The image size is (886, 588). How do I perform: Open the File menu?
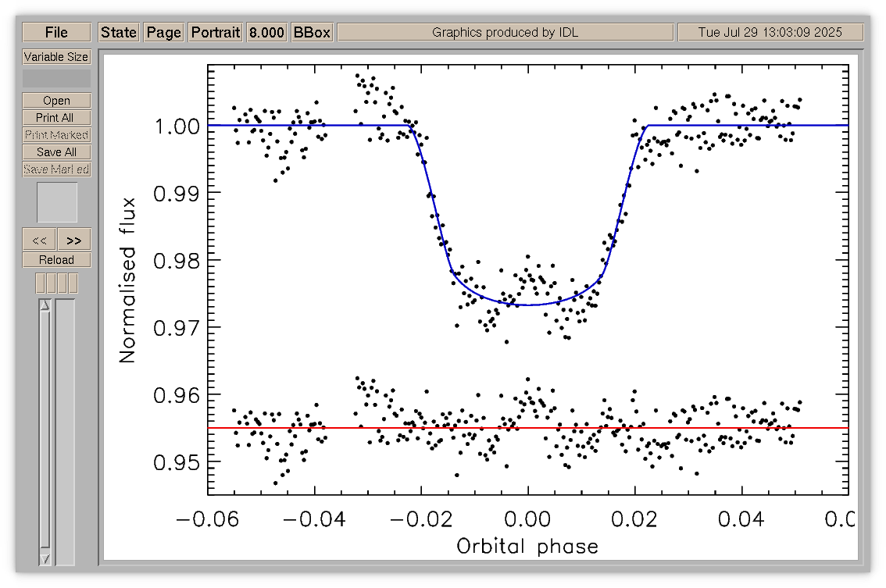56,32
